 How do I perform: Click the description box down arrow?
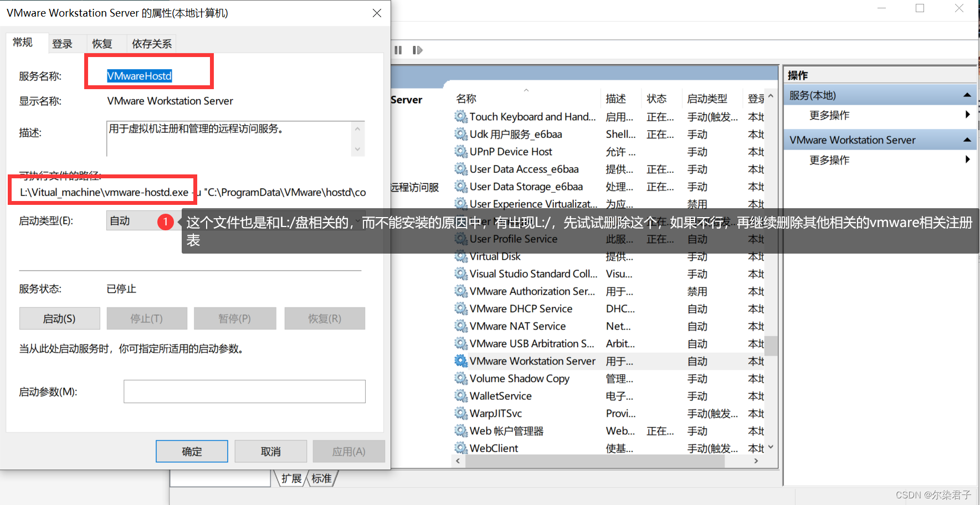tap(357, 149)
